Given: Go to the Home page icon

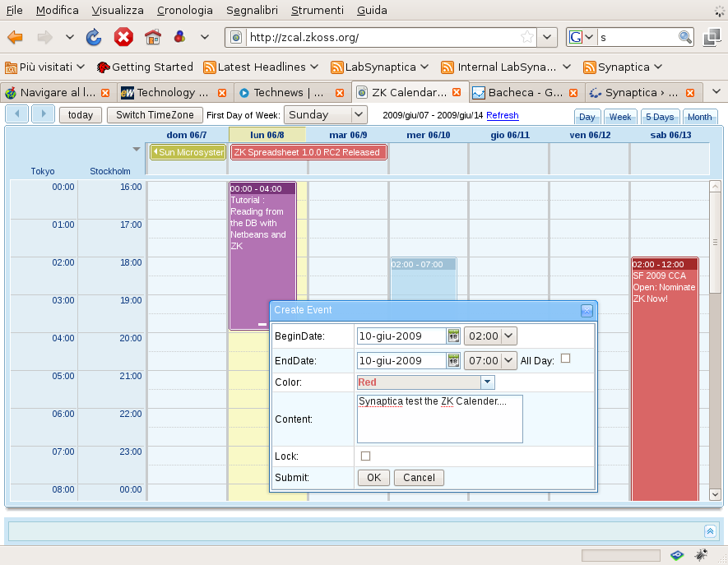Looking at the screenshot, I should tap(153, 37).
